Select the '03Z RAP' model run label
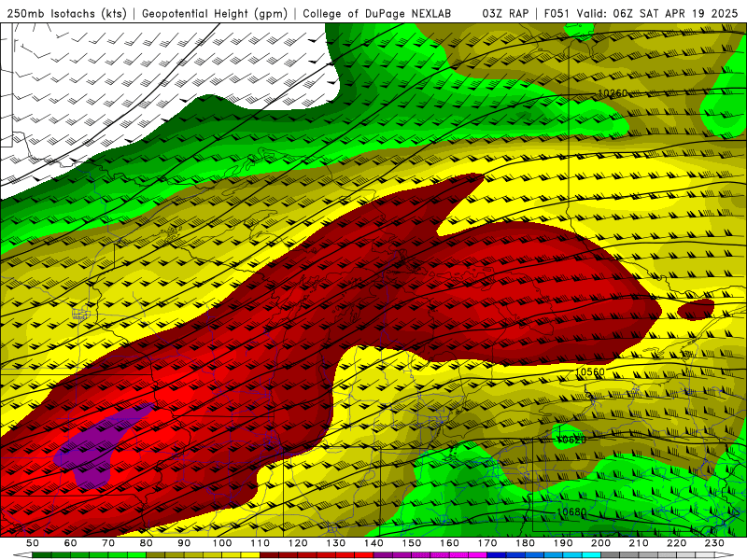This screenshot has width=747, height=560. (505, 13)
